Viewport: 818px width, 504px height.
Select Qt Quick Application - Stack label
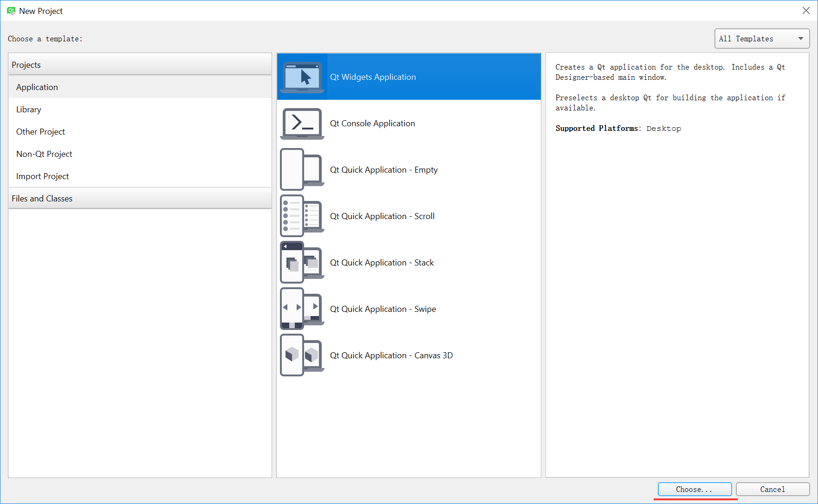(x=382, y=263)
